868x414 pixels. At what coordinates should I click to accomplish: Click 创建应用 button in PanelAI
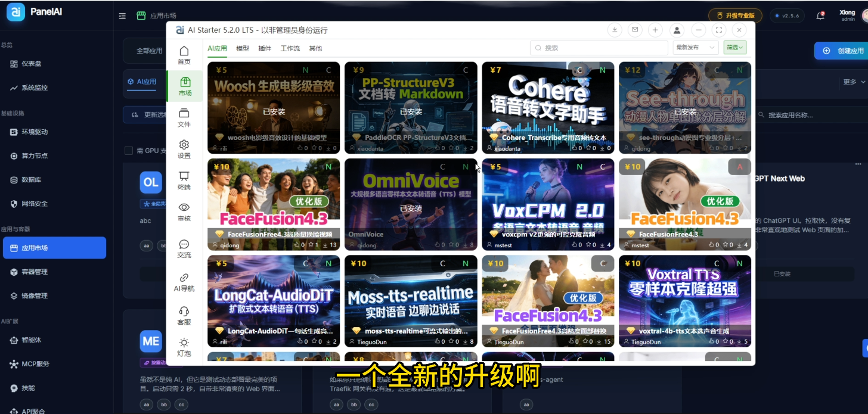click(x=841, y=51)
